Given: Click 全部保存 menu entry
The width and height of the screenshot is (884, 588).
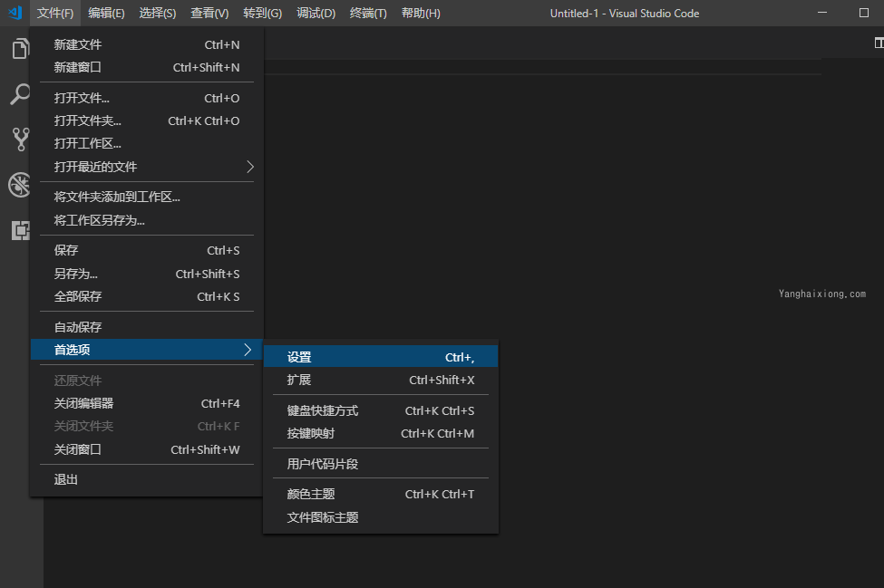Looking at the screenshot, I should tap(147, 296).
